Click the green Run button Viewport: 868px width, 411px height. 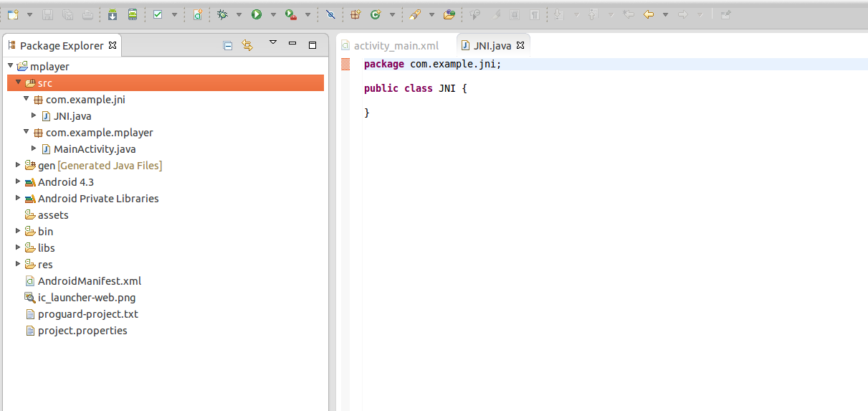click(257, 14)
